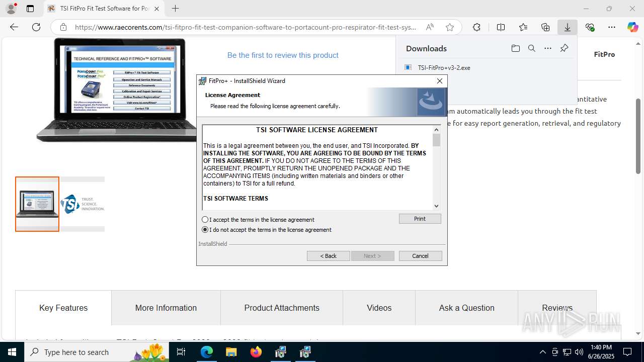Viewport: 644px width, 362px height.
Task: Open Copilot sidebar
Action: point(632,27)
